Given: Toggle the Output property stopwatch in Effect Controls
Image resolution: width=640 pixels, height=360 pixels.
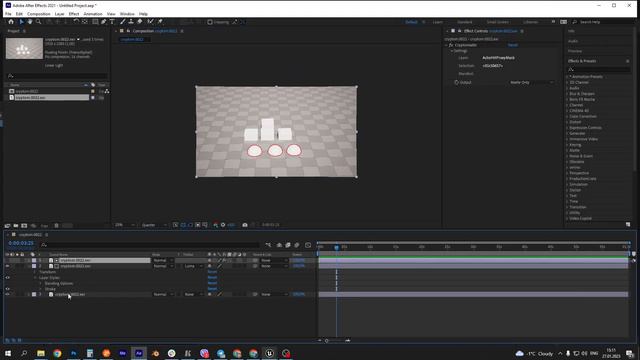Looking at the screenshot, I should click(x=456, y=82).
